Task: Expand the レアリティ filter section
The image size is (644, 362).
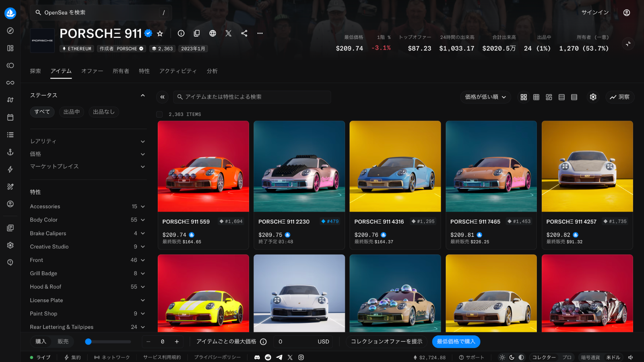Action: [88, 141]
